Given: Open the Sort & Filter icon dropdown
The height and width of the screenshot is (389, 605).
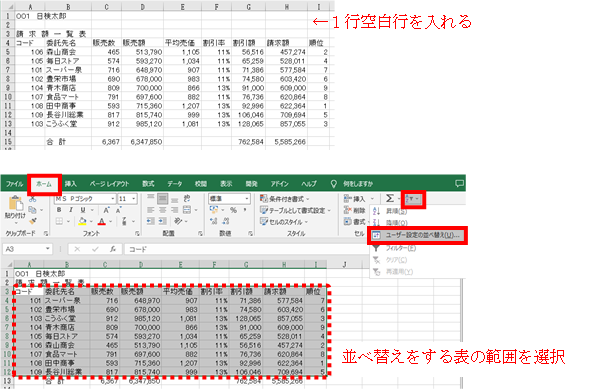Looking at the screenshot, I should coord(413,199).
